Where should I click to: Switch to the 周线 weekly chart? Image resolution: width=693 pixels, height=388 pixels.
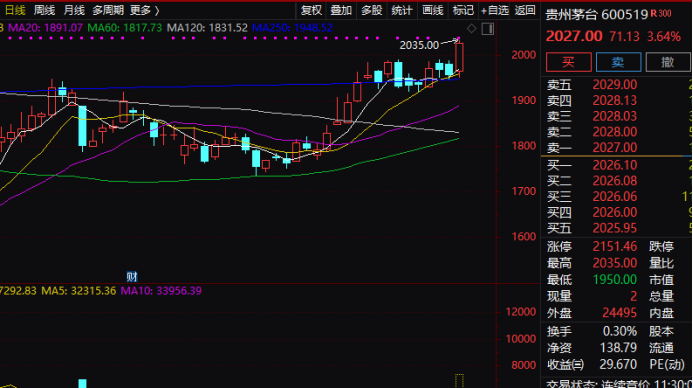pyautogui.click(x=45, y=10)
